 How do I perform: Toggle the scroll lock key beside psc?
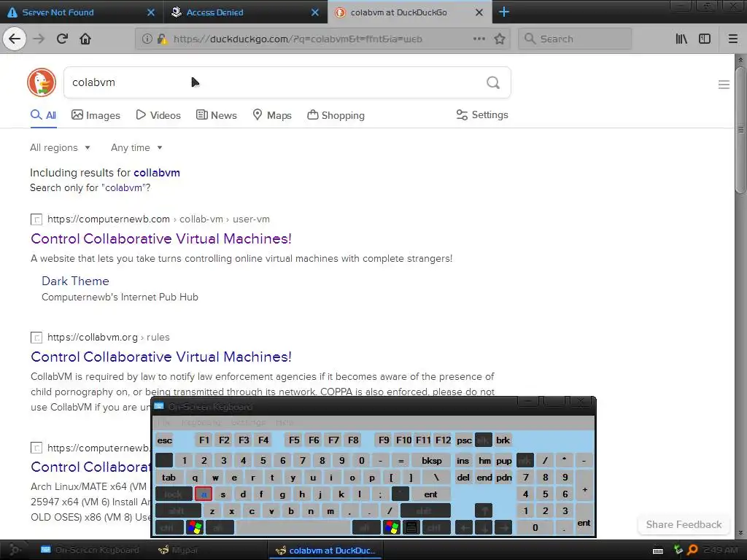click(484, 440)
